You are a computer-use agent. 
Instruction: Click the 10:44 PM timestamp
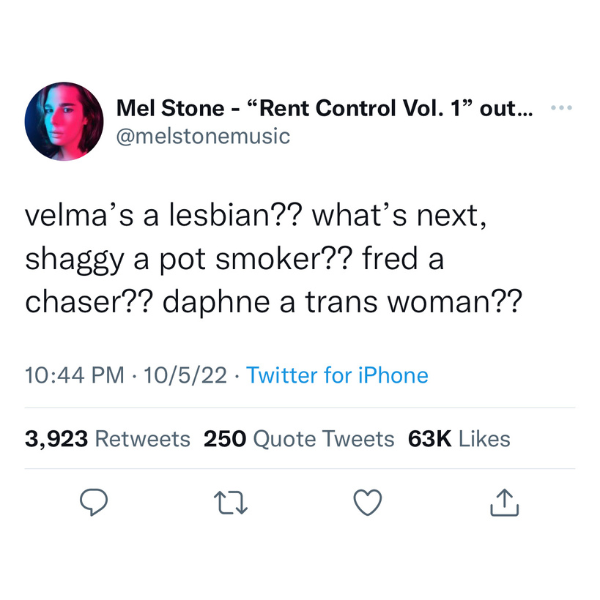pyautogui.click(x=75, y=375)
